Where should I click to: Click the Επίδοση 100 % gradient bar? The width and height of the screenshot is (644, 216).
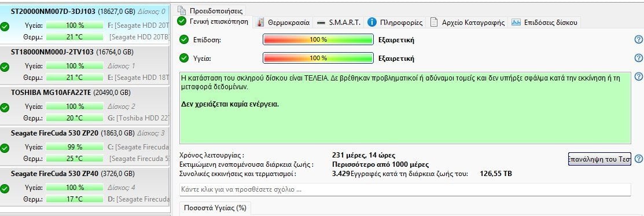pyautogui.click(x=318, y=39)
